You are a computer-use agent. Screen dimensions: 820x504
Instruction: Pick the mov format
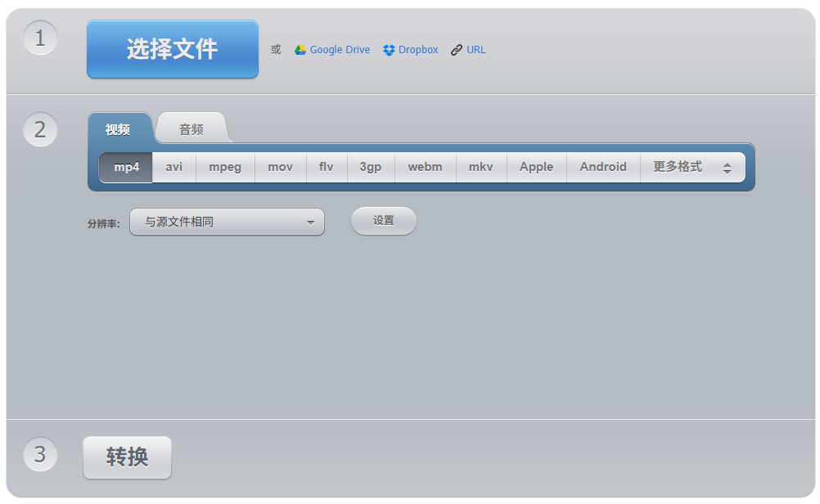click(281, 167)
